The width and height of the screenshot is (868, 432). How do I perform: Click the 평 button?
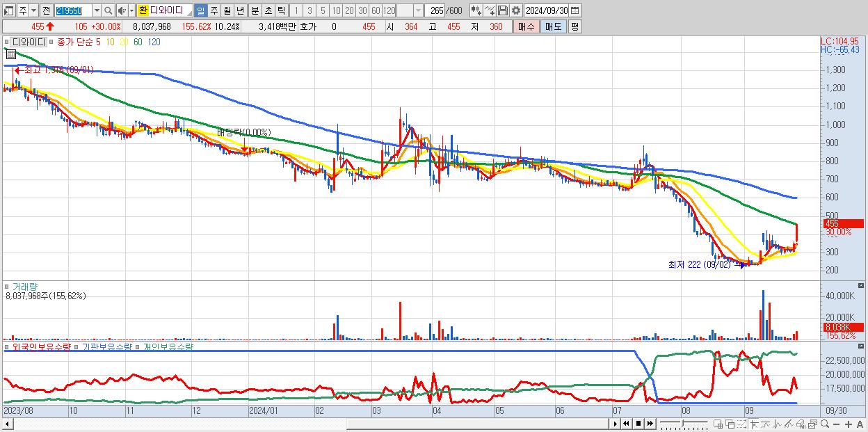click(574, 26)
